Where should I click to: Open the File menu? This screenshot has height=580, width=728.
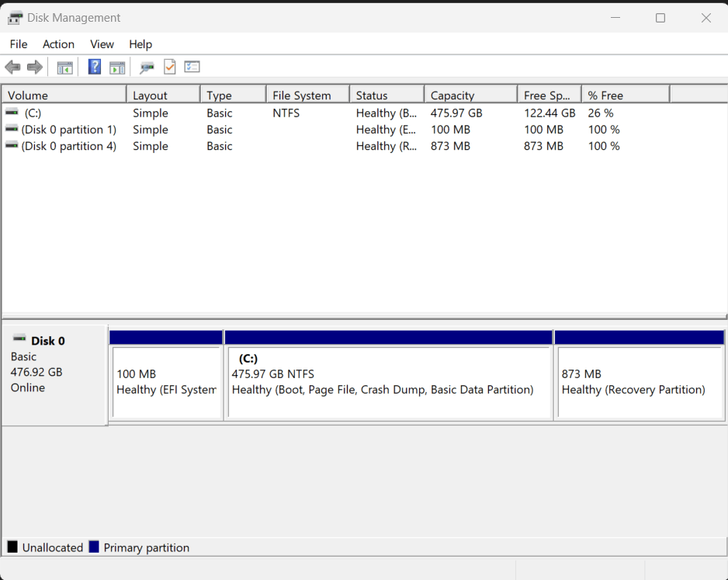tap(19, 44)
